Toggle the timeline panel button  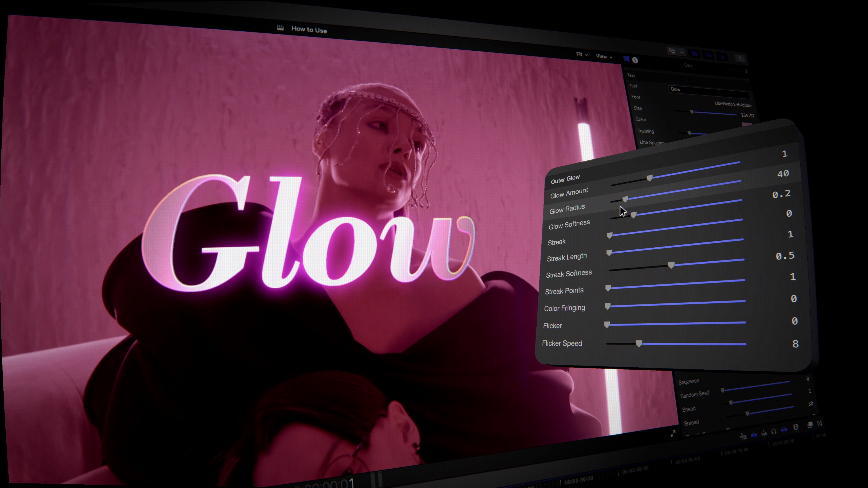709,55
